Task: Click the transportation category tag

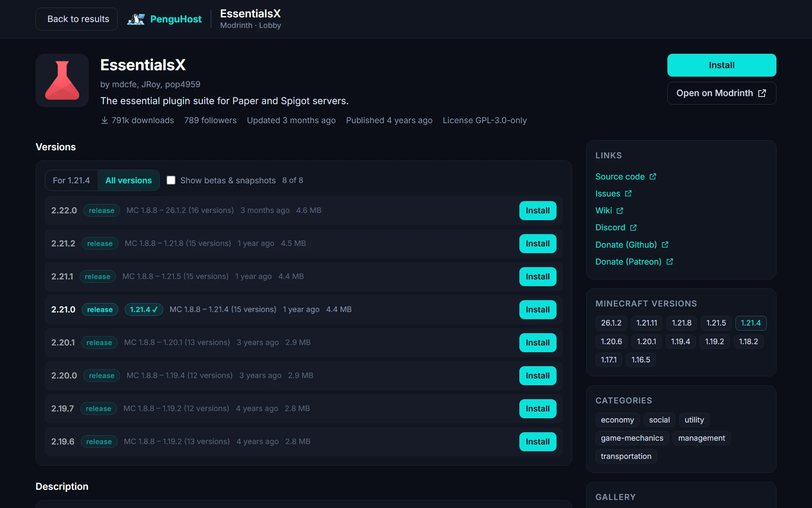Action: (626, 456)
